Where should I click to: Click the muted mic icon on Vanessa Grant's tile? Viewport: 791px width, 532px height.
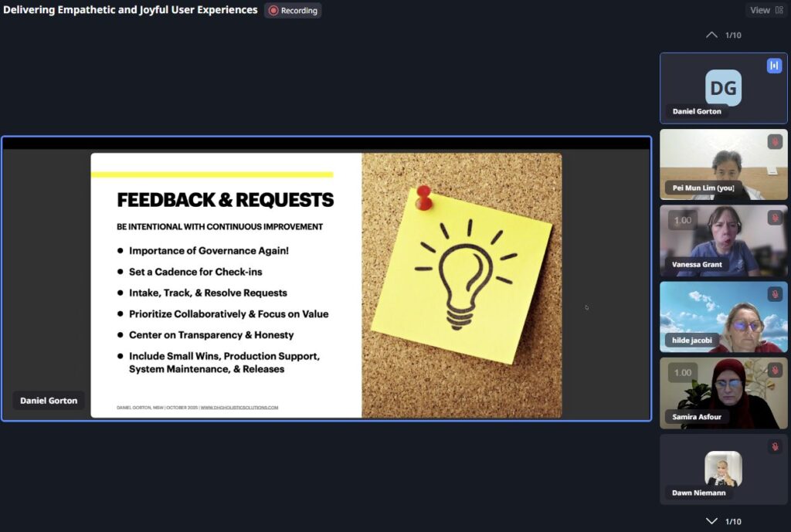point(774,219)
